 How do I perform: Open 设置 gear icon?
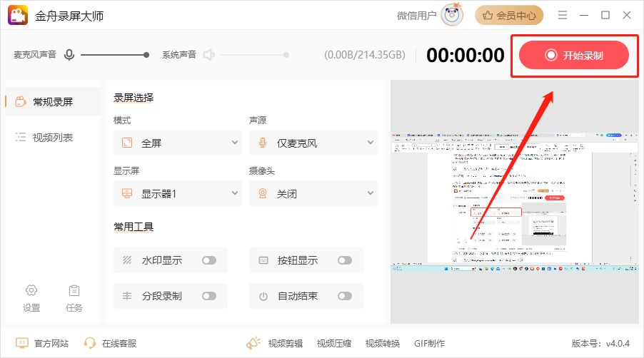(31, 290)
